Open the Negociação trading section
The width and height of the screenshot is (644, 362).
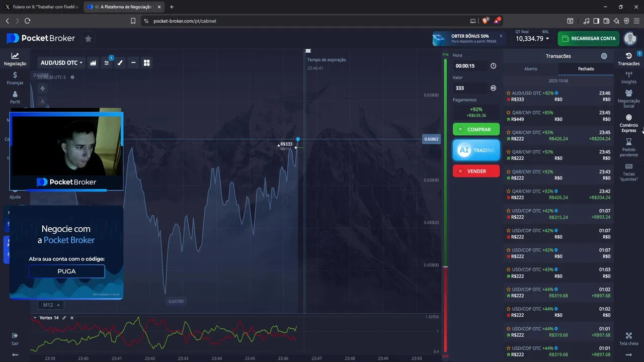point(15,59)
